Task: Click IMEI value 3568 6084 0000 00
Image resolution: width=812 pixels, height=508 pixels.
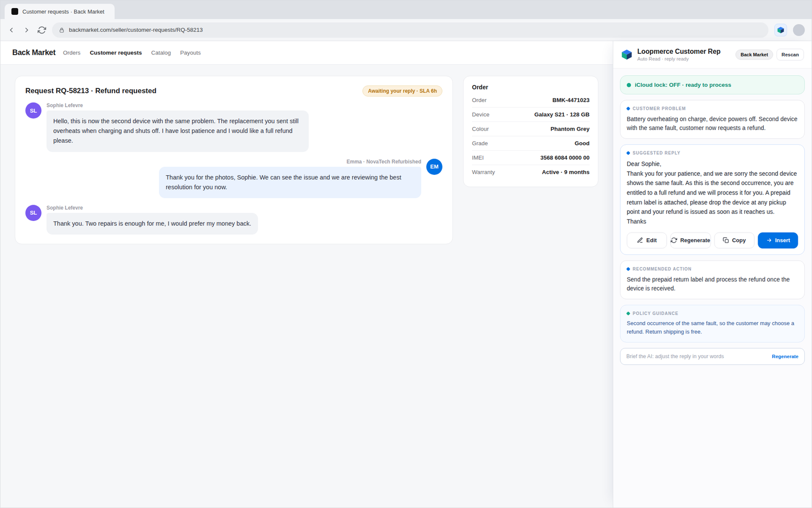Action: coord(564,158)
